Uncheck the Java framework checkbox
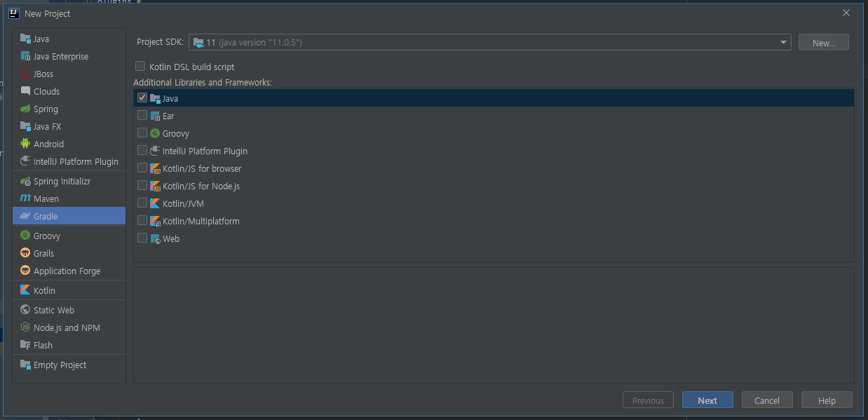The image size is (868, 420). click(142, 98)
